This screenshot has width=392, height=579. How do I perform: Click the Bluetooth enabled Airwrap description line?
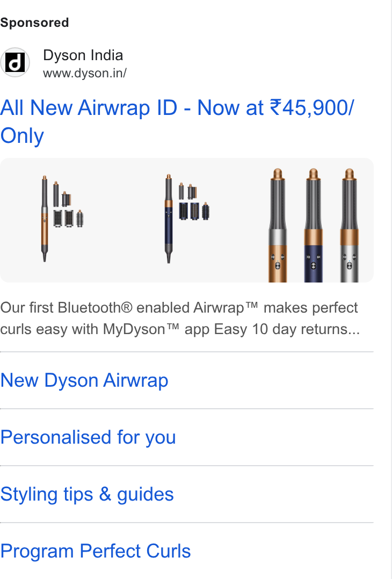pyautogui.click(x=179, y=308)
